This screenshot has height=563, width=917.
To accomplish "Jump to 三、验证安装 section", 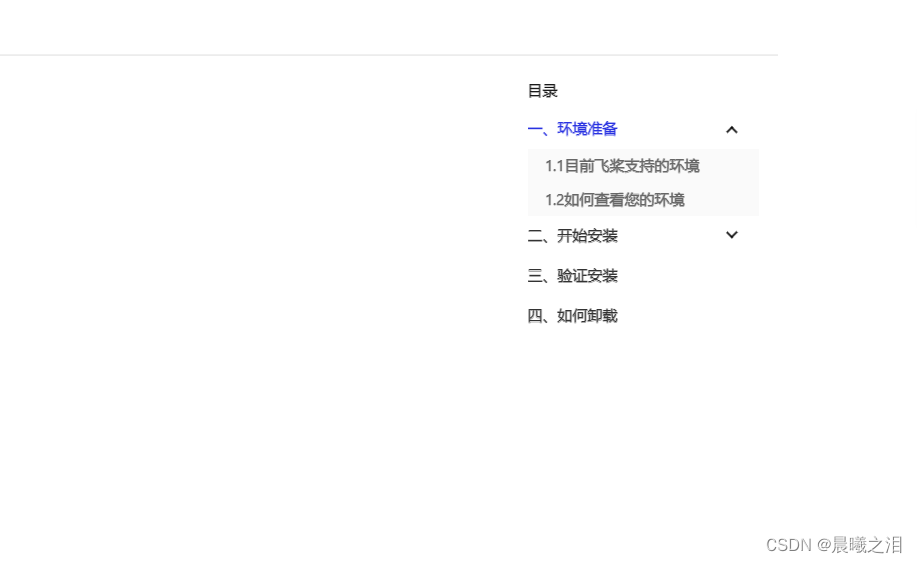I will [572, 276].
